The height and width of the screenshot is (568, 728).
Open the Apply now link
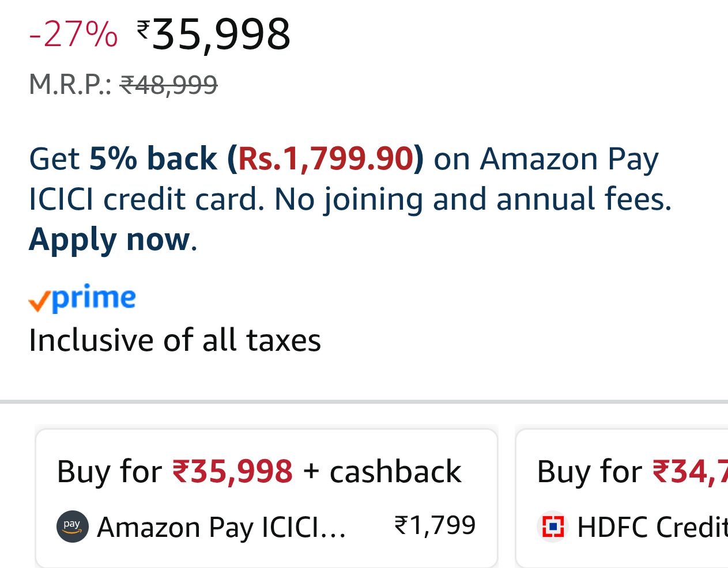click(x=110, y=239)
